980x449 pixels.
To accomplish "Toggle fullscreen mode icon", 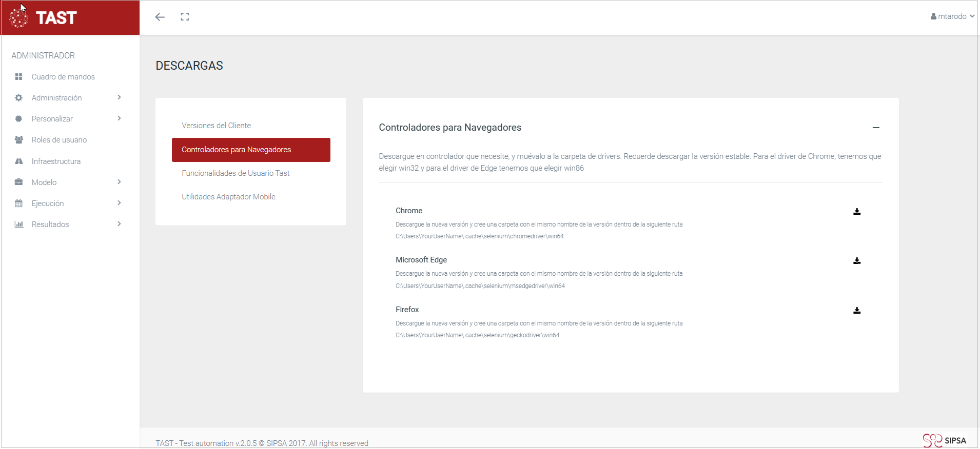I will [185, 17].
